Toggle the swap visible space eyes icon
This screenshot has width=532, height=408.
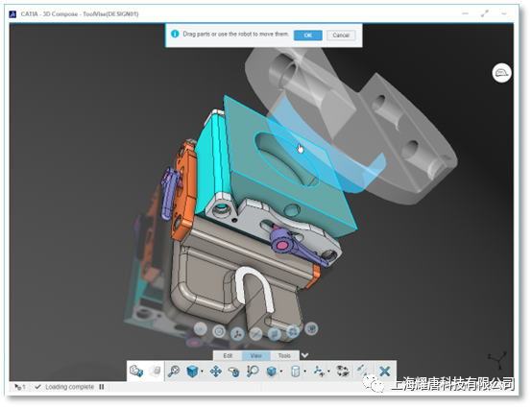[343, 372]
